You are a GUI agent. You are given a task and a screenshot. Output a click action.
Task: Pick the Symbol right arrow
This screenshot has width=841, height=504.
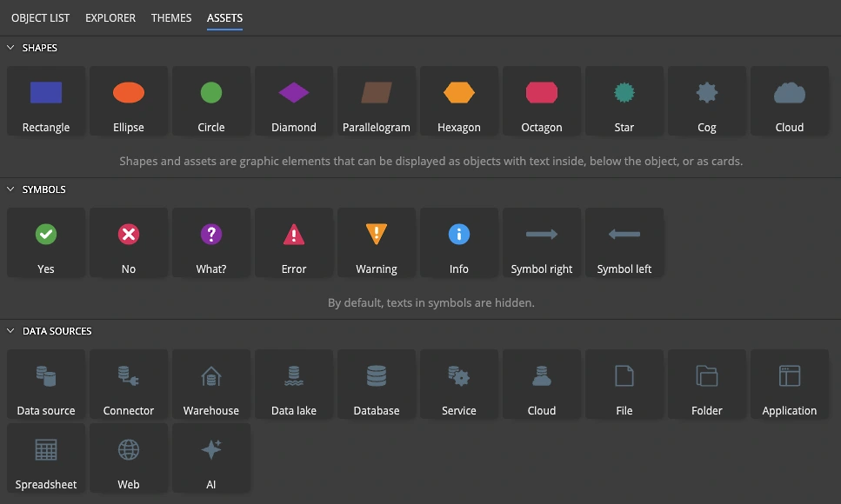(542, 242)
